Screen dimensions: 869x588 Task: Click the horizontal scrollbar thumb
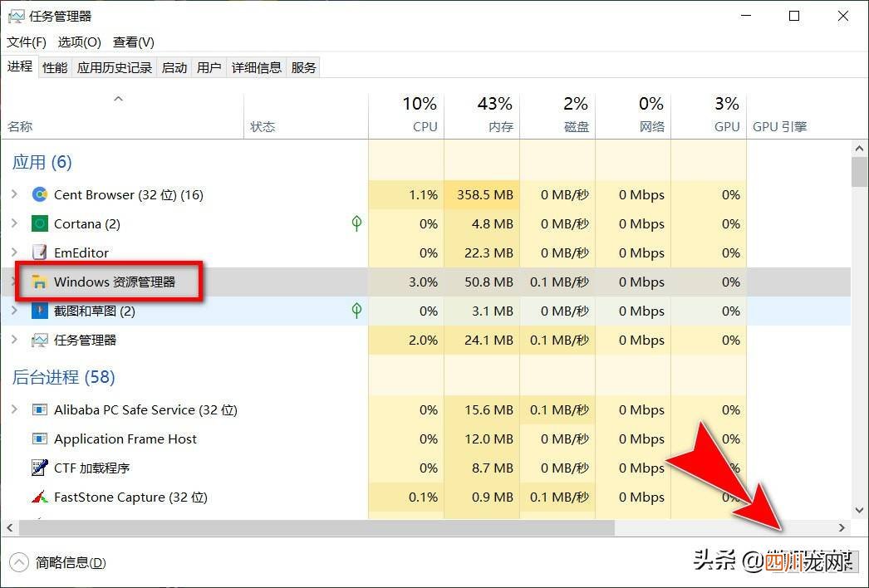(317, 527)
